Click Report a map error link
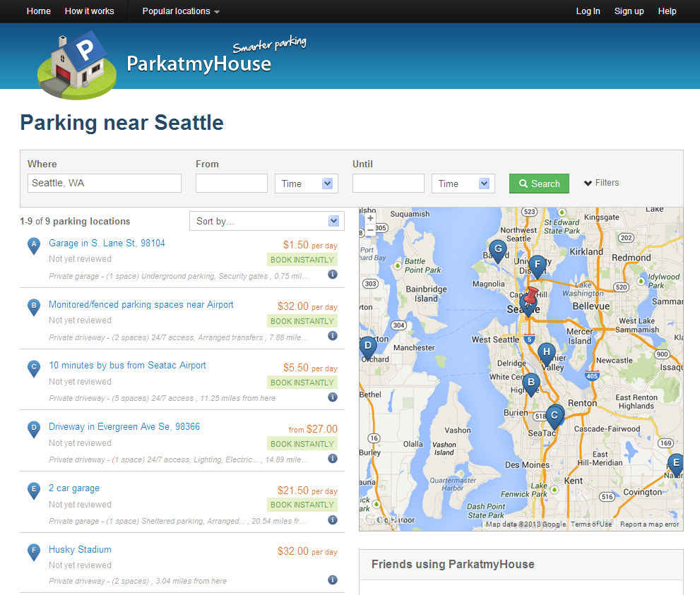700x595 pixels. click(x=649, y=524)
